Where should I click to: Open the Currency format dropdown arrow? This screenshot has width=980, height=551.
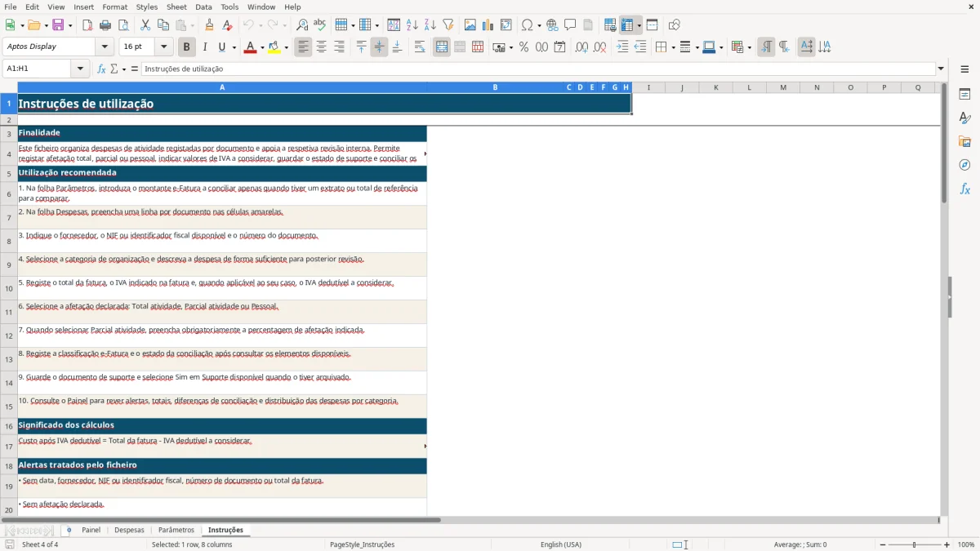510,47
